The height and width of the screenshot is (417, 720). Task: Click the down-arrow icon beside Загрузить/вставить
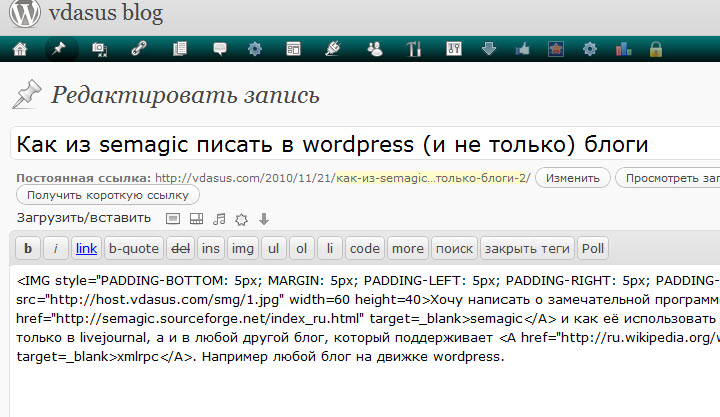pyautogui.click(x=264, y=219)
